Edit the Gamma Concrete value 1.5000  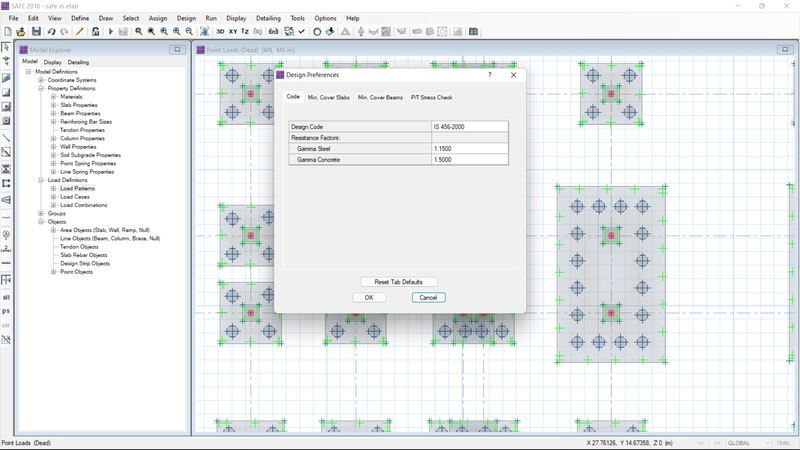470,160
